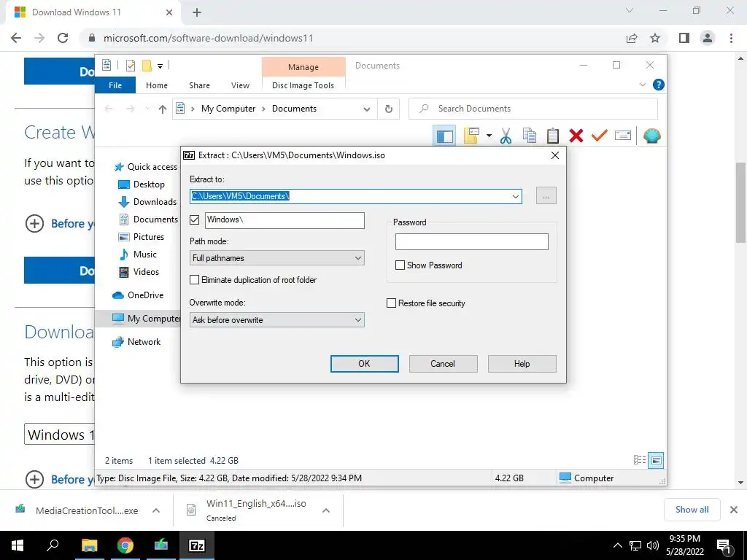Image resolution: width=747 pixels, height=560 pixels.
Task: Click the blue Help question mark icon
Action: coord(659,85)
